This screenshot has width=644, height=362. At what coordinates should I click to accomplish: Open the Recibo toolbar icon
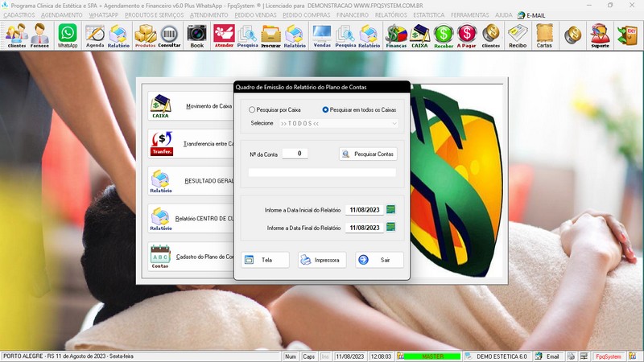tap(518, 35)
